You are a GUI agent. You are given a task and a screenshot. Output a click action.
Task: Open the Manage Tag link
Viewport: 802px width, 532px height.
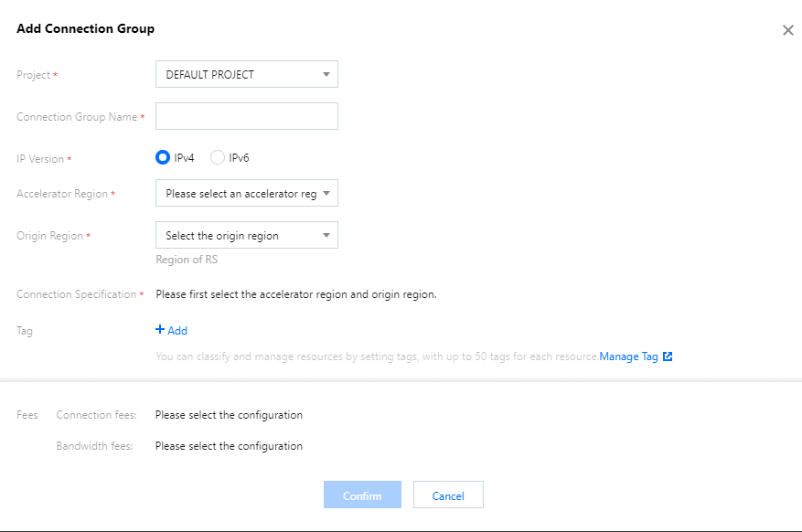point(628,356)
